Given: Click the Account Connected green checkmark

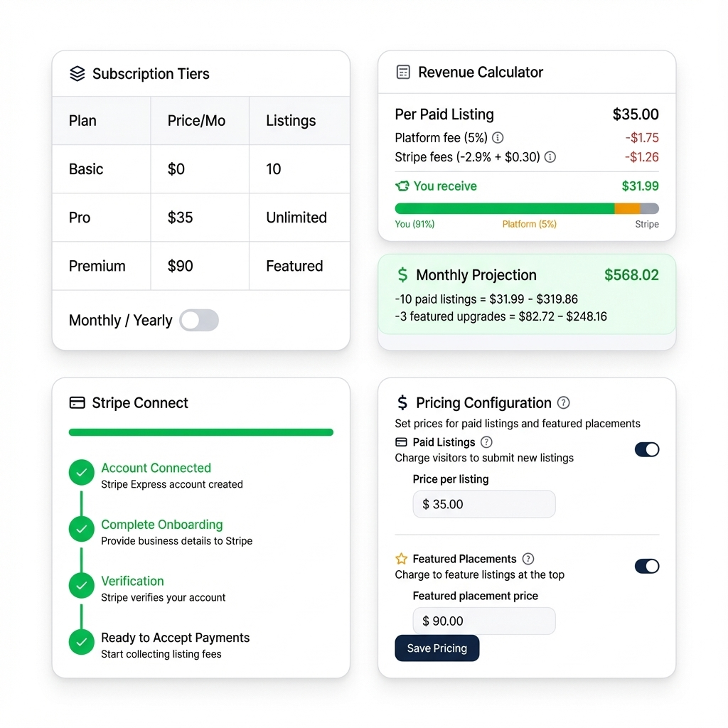Looking at the screenshot, I should pos(81,473).
